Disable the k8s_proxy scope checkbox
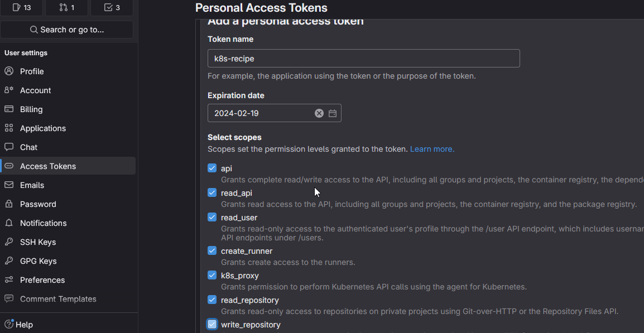Image resolution: width=644 pixels, height=333 pixels. [x=212, y=275]
